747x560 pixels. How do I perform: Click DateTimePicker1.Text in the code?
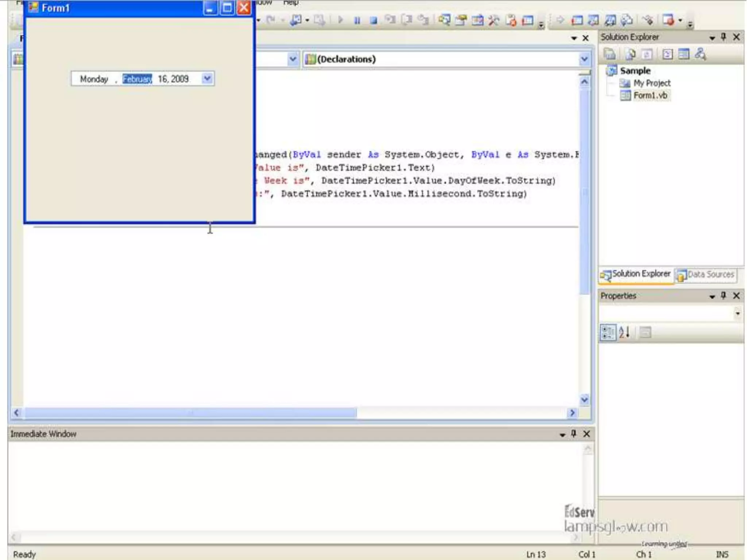[373, 168]
